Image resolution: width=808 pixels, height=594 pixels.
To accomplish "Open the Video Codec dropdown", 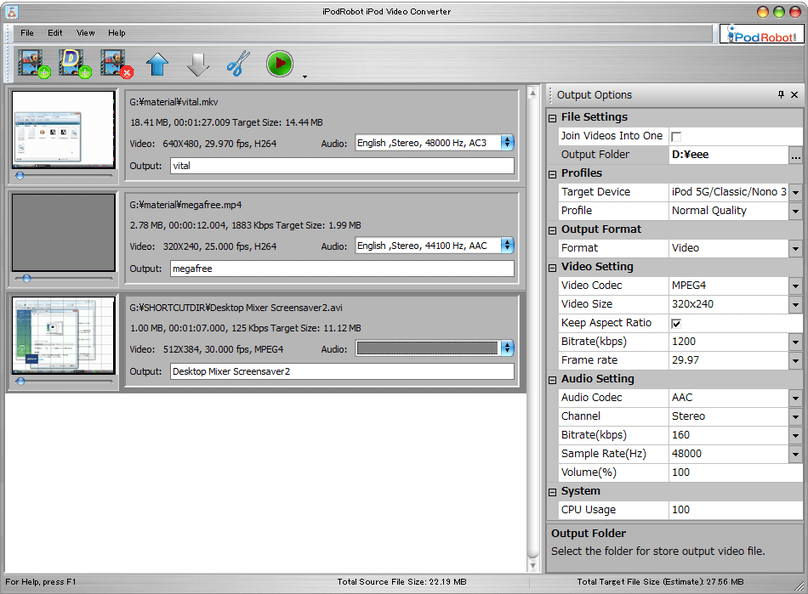I will [x=796, y=285].
